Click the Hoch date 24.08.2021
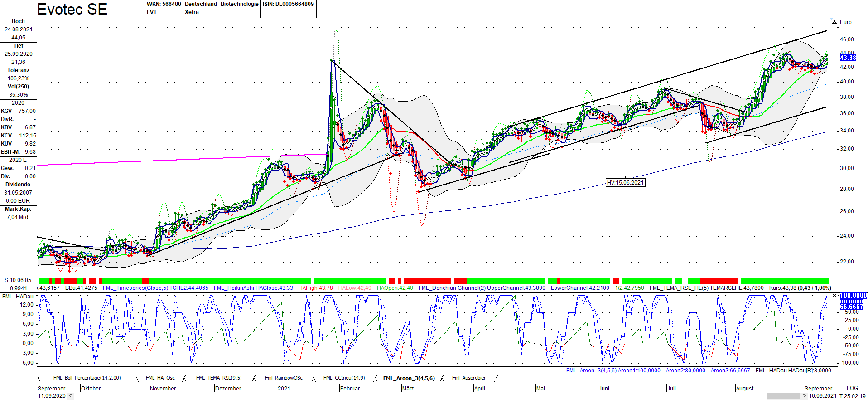This screenshot has height=400, width=868. [19, 29]
